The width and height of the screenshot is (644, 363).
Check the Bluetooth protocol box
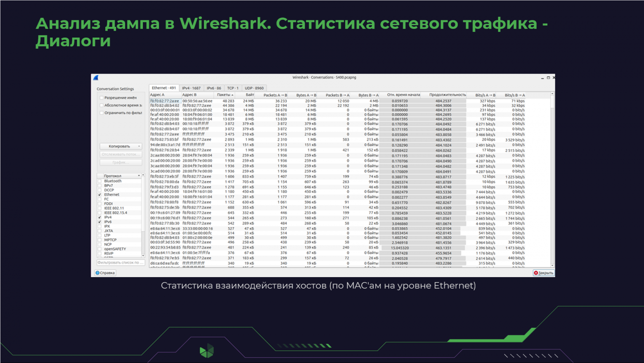pyautogui.click(x=99, y=181)
